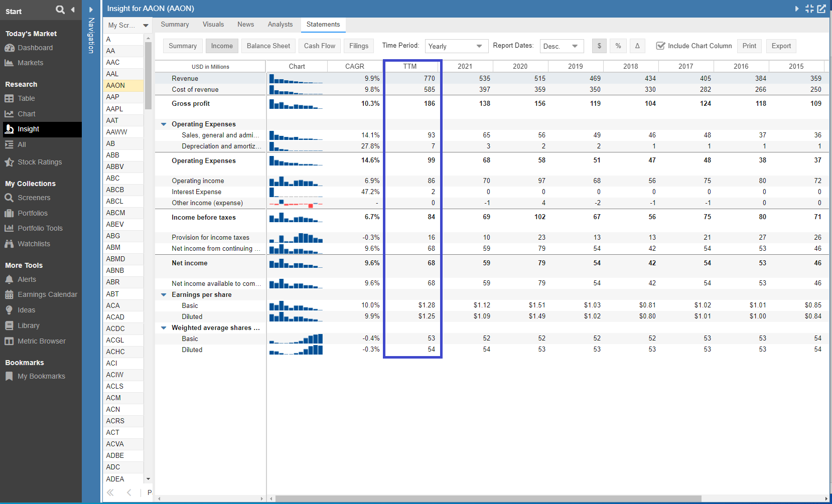Open the Cash Flow statement
The width and height of the screenshot is (832, 504).
(320, 46)
